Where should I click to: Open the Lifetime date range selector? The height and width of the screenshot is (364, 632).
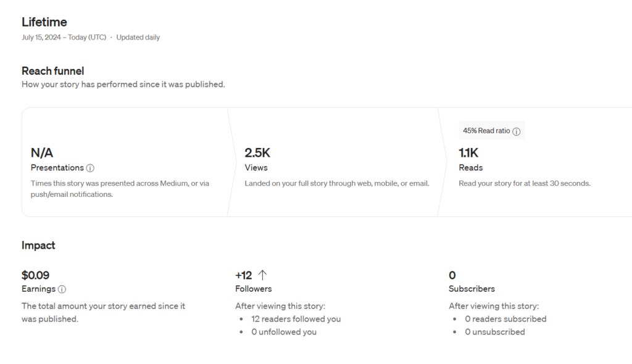(63, 37)
